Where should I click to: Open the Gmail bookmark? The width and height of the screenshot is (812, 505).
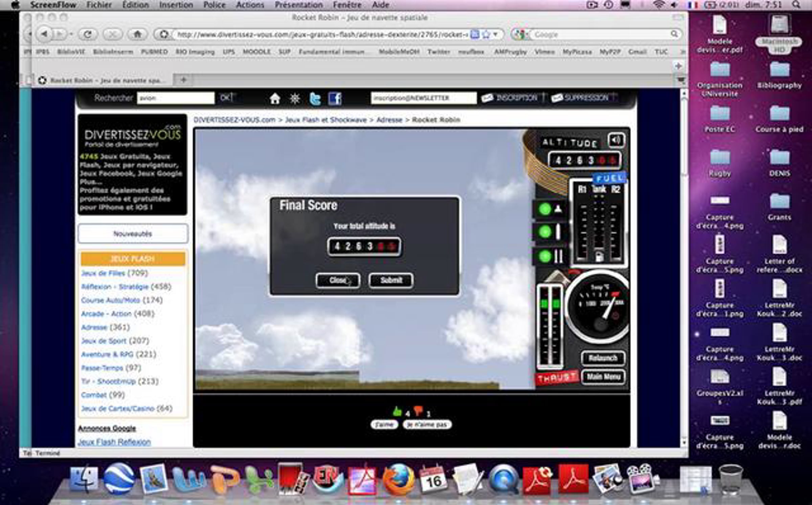point(637,52)
